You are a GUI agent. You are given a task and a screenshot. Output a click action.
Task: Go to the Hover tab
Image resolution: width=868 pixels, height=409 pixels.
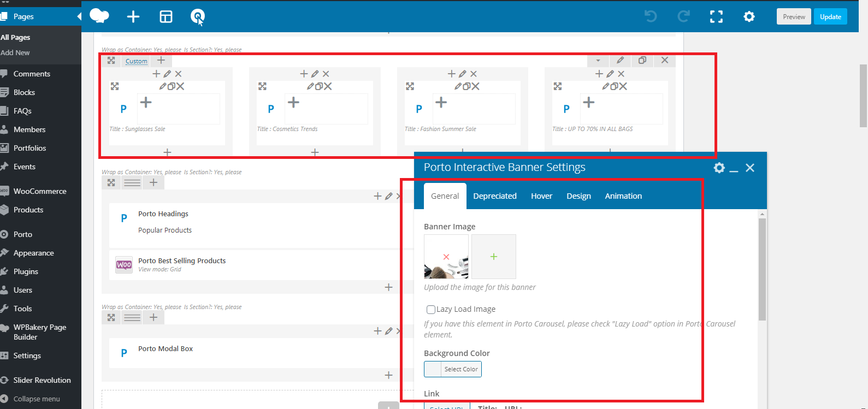click(542, 196)
